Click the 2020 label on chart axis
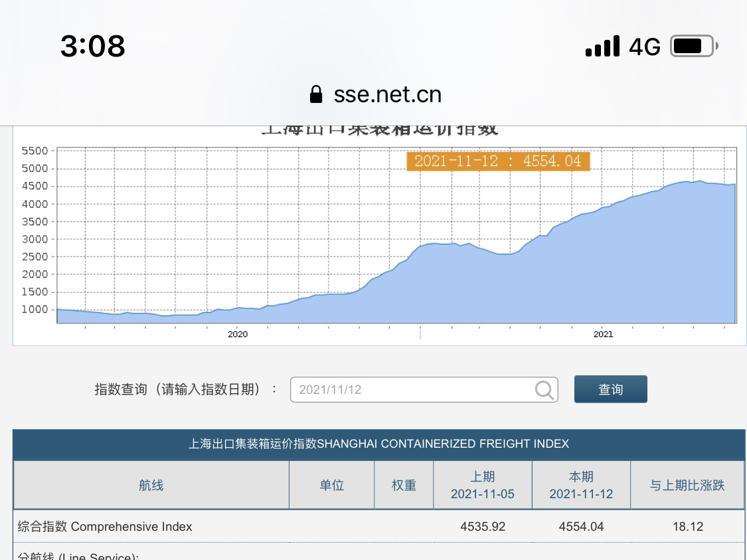The width and height of the screenshot is (747, 560). (x=237, y=334)
